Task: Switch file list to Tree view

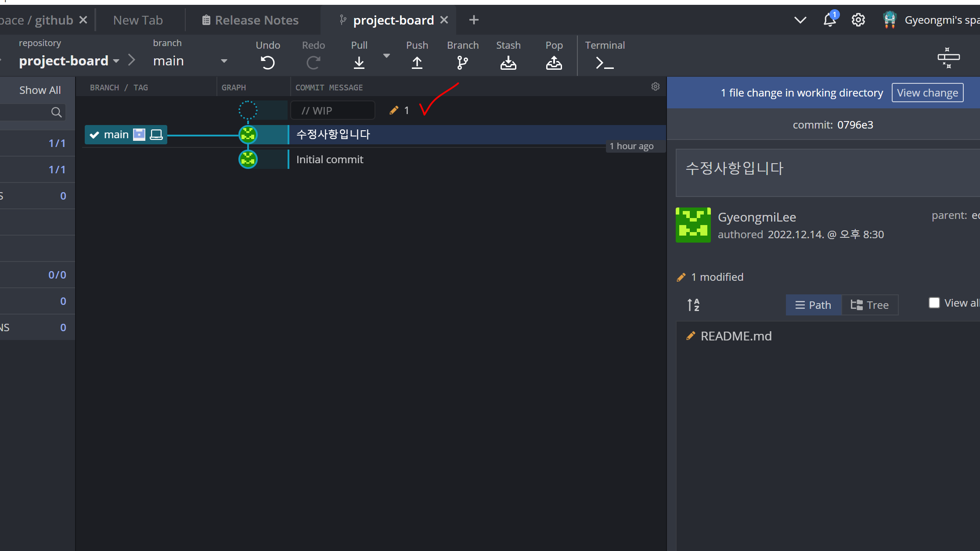Action: [x=869, y=305]
